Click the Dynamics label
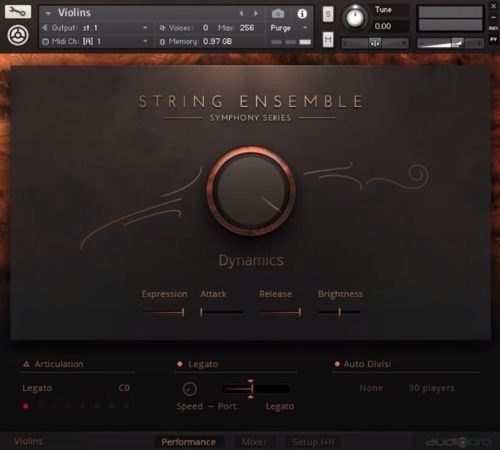This screenshot has height=450, width=500. tap(251, 260)
